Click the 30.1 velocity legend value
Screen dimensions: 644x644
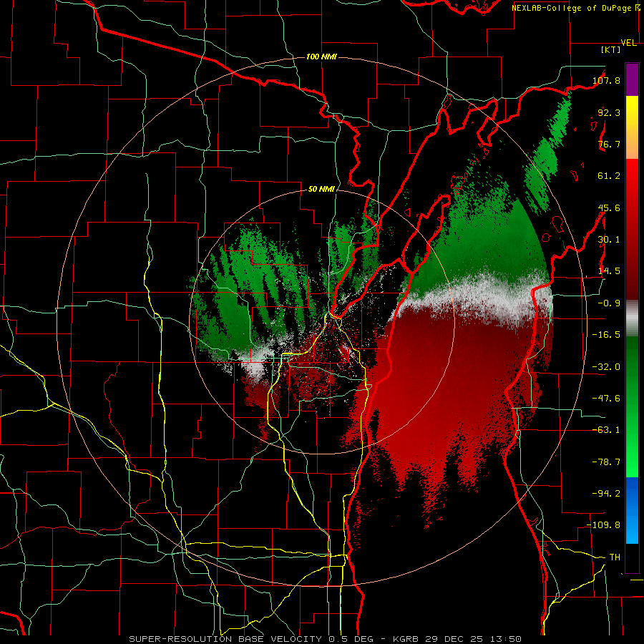(x=609, y=240)
